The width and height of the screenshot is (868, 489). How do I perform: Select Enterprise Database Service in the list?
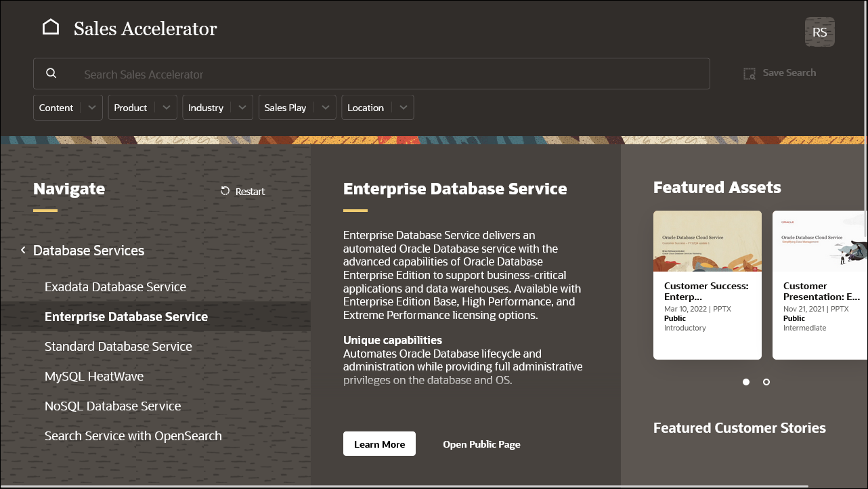(x=125, y=316)
